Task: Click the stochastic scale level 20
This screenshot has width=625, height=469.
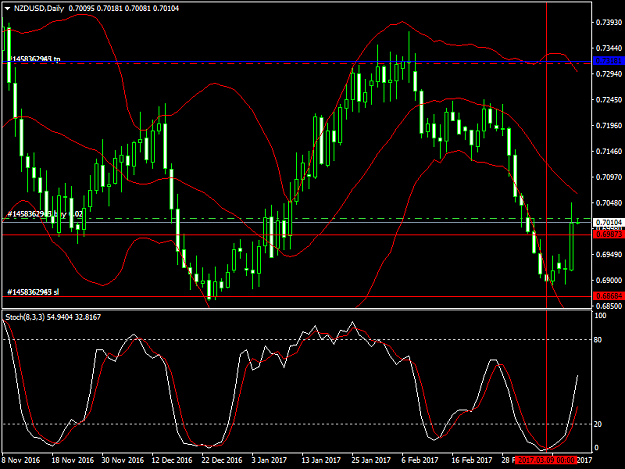Action: (597, 424)
